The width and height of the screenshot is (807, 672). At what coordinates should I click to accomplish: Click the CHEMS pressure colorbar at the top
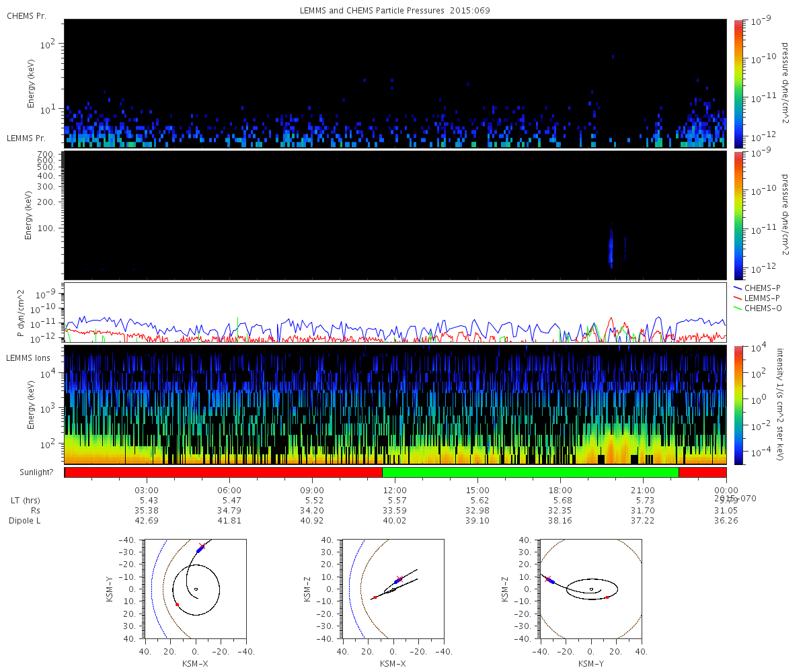738,83
